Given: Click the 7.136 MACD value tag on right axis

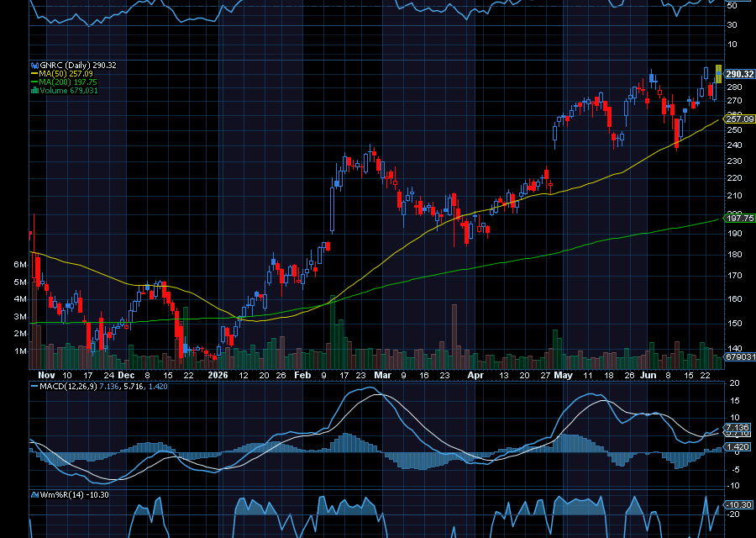Looking at the screenshot, I should pos(738,428).
